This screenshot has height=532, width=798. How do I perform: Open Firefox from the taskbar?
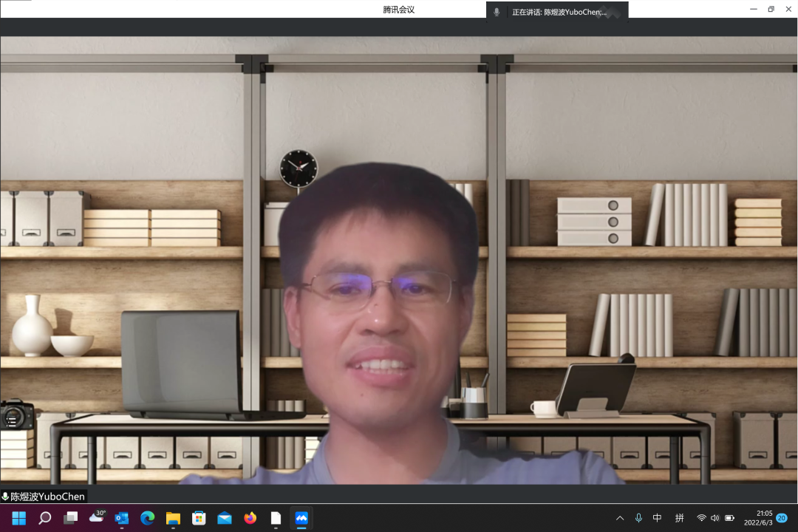250,518
